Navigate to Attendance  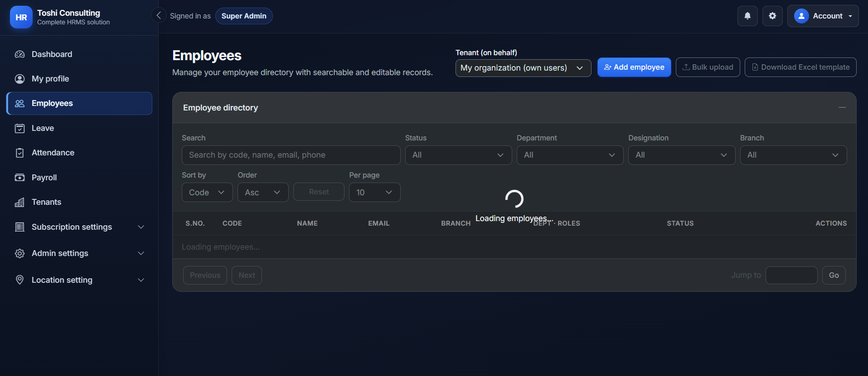click(x=79, y=152)
